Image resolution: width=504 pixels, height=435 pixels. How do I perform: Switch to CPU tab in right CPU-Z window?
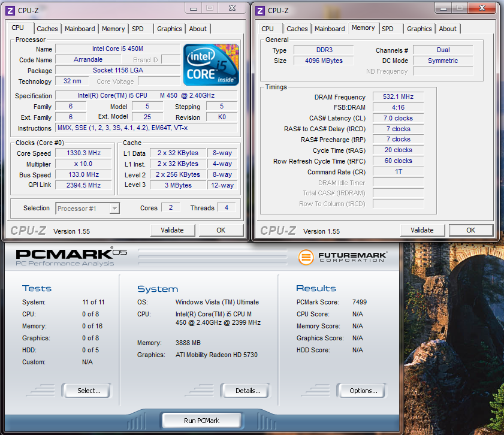pyautogui.click(x=267, y=29)
